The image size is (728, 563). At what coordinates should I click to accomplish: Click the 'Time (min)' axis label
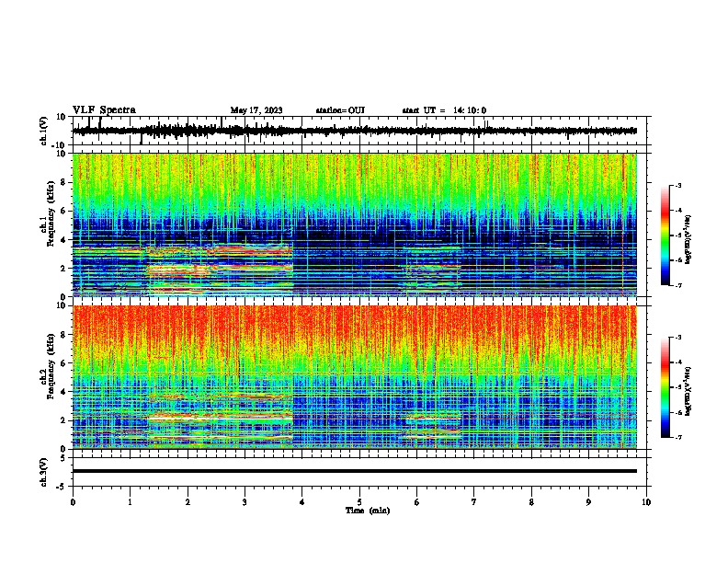(368, 511)
